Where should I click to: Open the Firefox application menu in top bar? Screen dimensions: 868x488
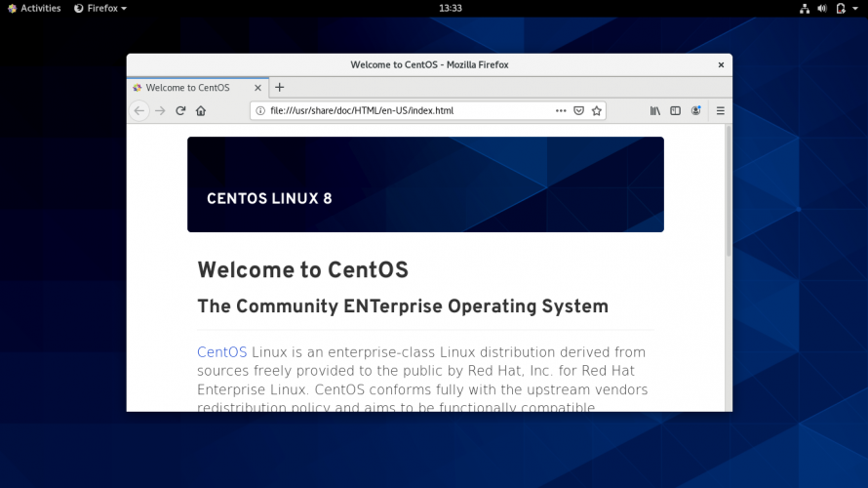point(100,9)
